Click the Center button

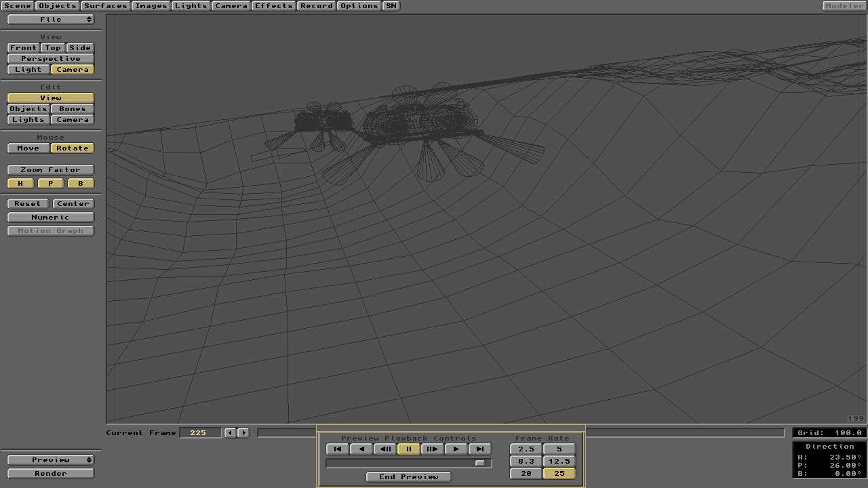click(73, 203)
